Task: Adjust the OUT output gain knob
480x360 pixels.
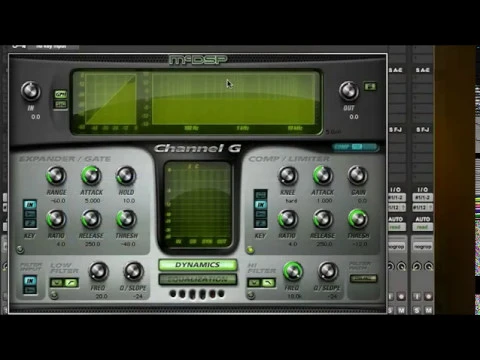Action: (349, 91)
